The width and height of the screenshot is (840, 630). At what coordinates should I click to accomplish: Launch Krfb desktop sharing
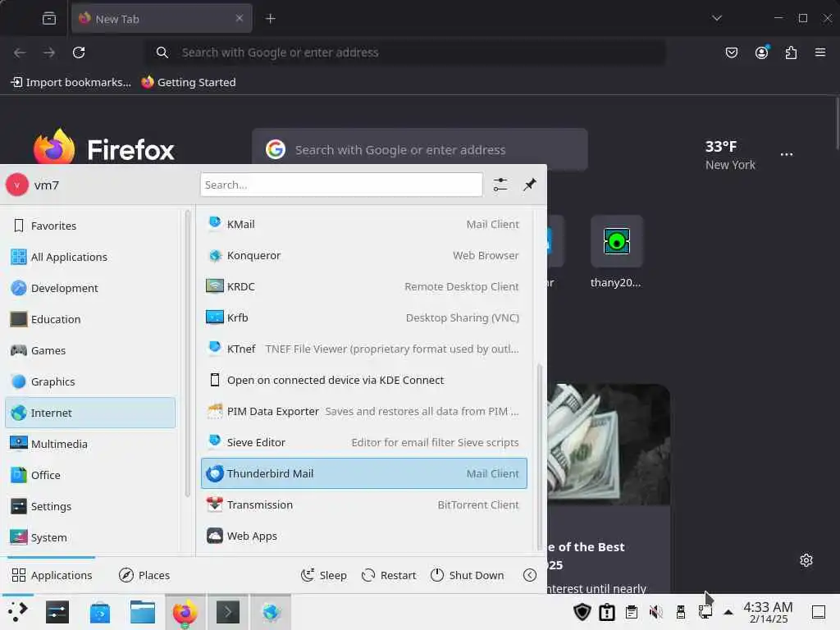tap(363, 317)
